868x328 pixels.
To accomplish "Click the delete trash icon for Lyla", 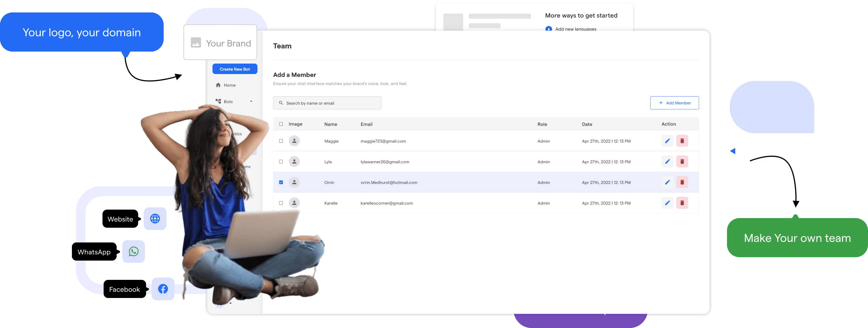I will pos(682,161).
